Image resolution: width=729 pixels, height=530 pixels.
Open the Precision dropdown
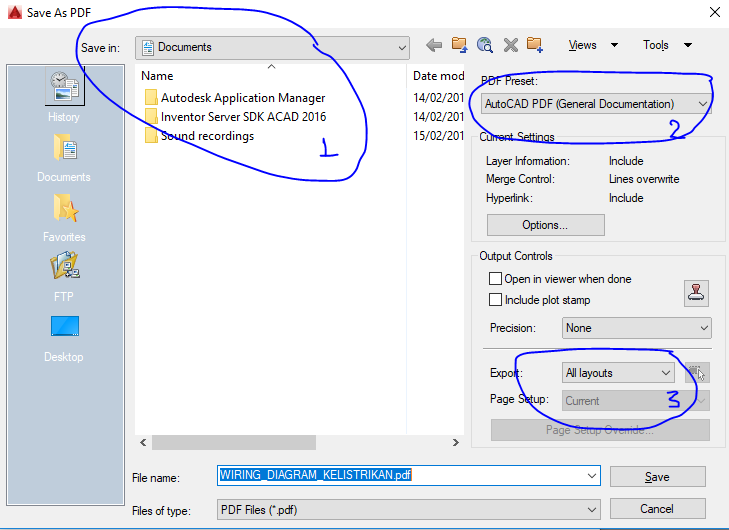pos(636,328)
